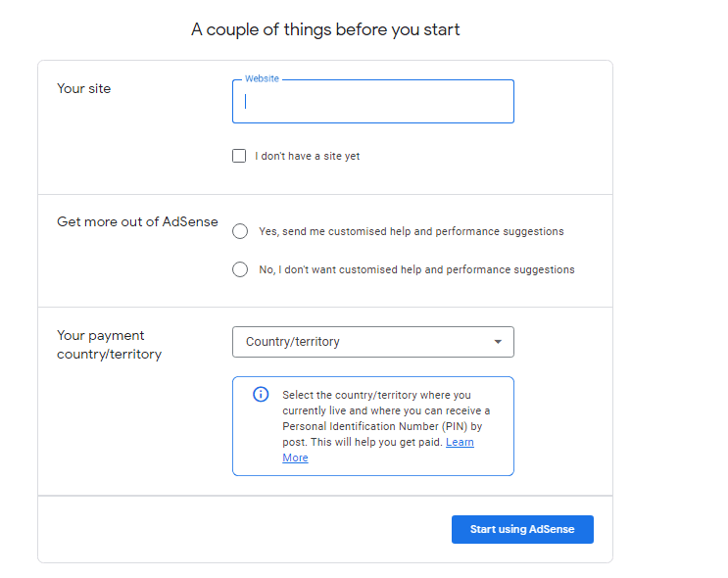Click the "Get more out of AdSense" section label

[137, 222]
